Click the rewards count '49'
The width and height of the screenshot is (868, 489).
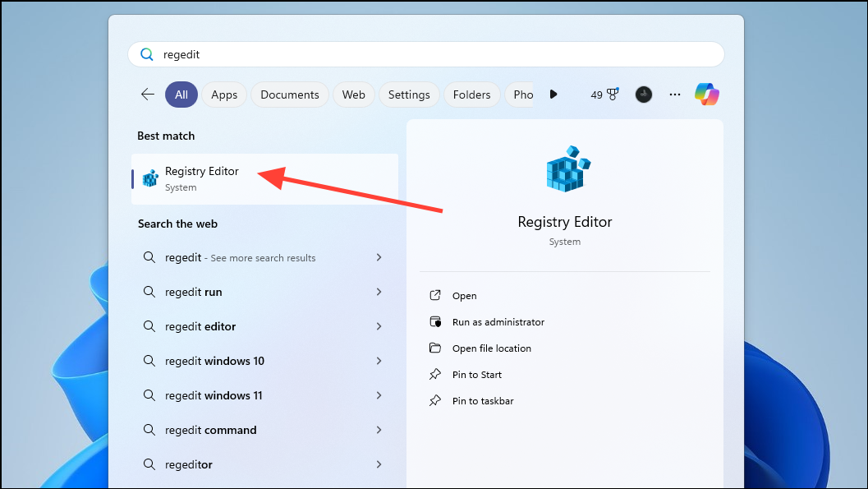pyautogui.click(x=596, y=95)
